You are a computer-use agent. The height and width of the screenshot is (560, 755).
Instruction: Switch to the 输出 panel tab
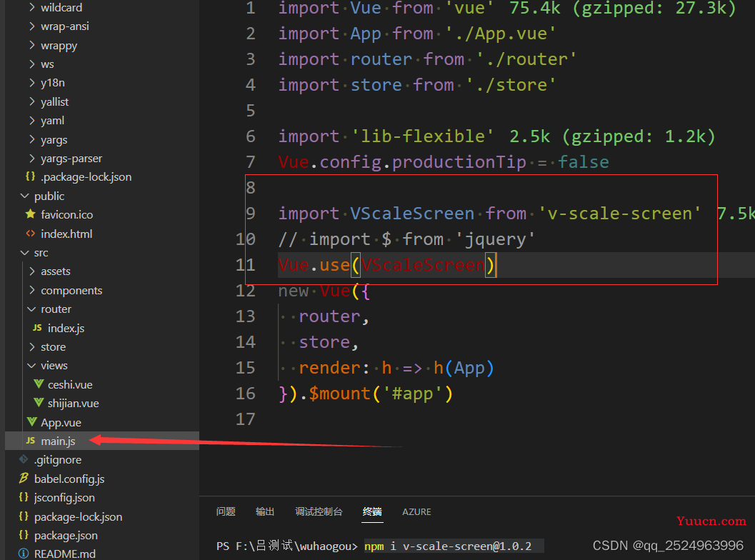click(265, 512)
